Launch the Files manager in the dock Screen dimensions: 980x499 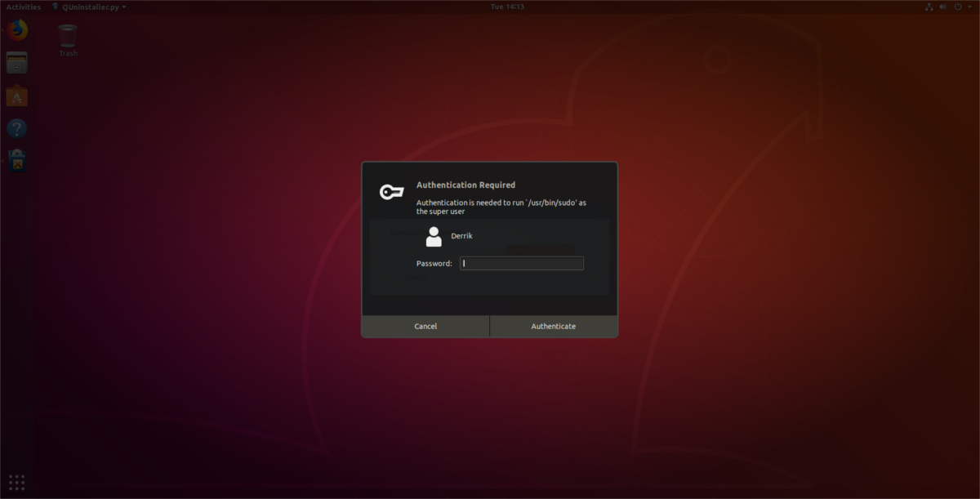coord(16,63)
